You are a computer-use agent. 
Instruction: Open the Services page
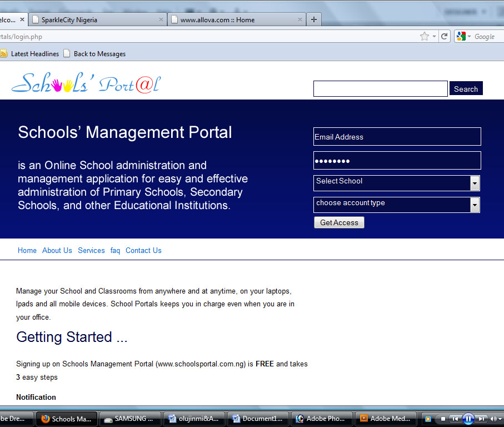point(91,251)
